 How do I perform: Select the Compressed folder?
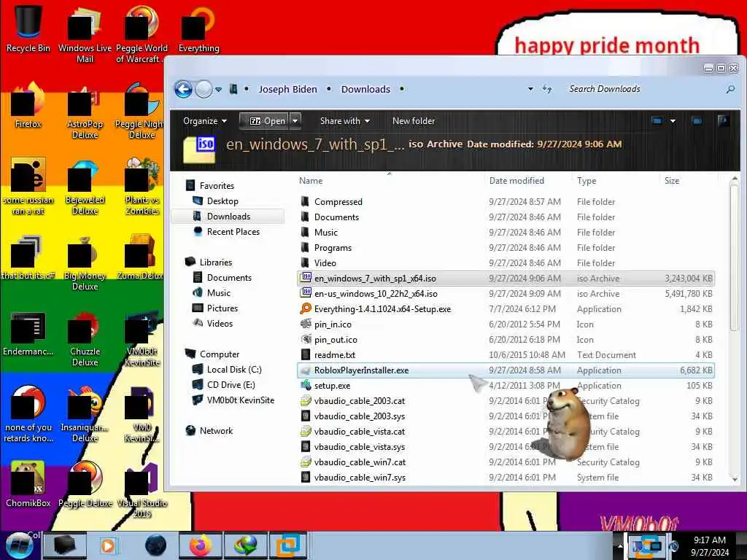(x=506, y=201)
